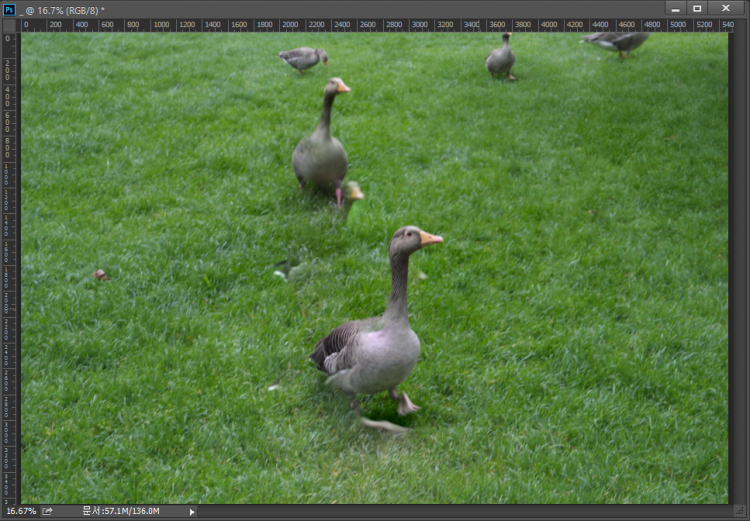Click the 2000 mark on horizontal ruler
Viewport: 750px width, 521px height.
tap(290, 25)
